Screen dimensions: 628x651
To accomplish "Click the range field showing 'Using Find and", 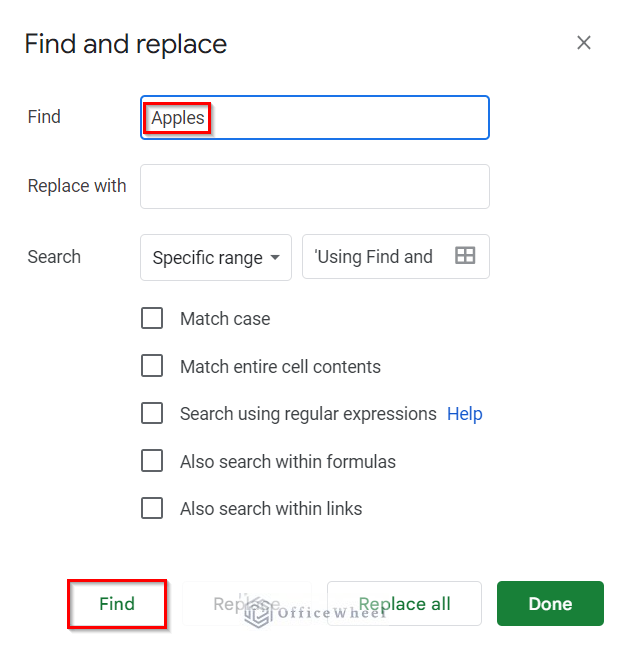I will 375,257.
